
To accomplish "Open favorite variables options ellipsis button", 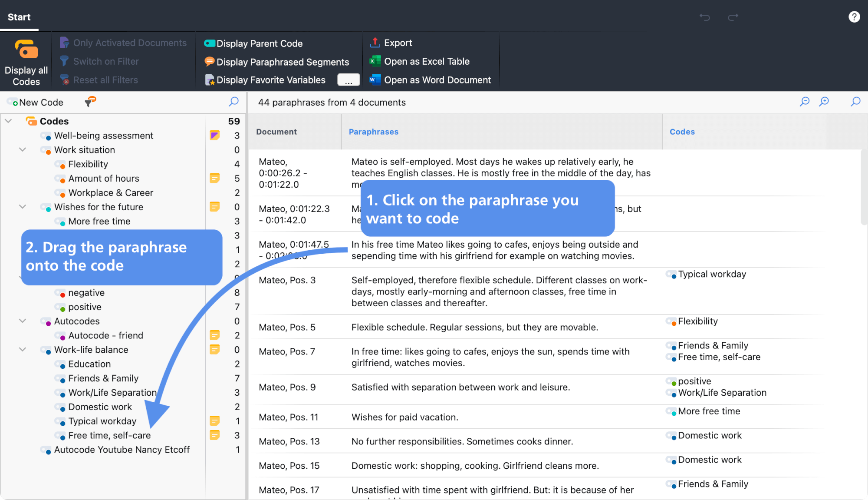I will [x=349, y=80].
